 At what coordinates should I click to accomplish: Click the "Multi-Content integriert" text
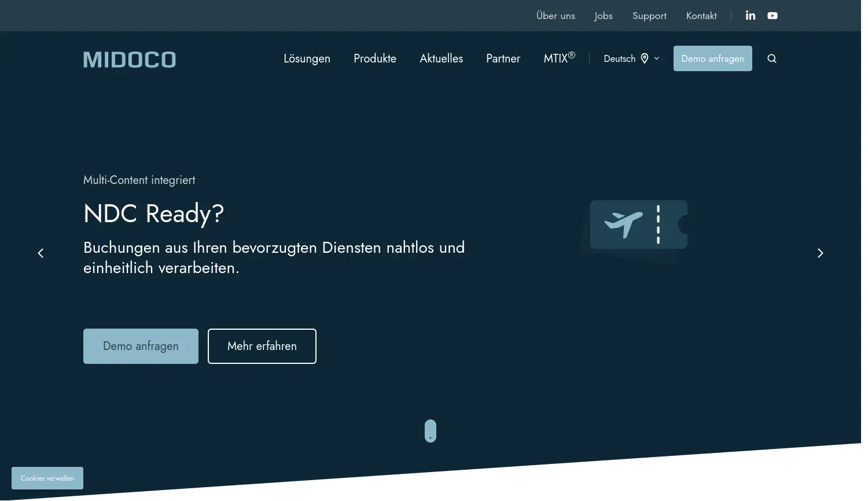pyautogui.click(x=139, y=180)
